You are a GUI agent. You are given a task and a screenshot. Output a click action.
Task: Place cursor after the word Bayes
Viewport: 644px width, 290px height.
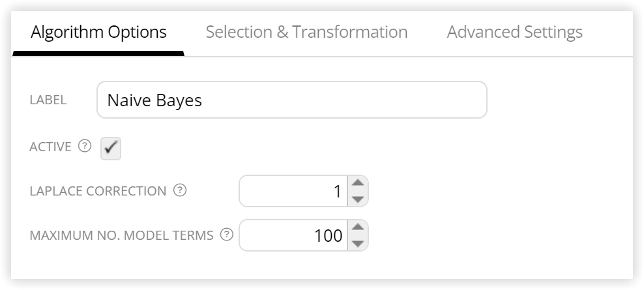[203, 100]
